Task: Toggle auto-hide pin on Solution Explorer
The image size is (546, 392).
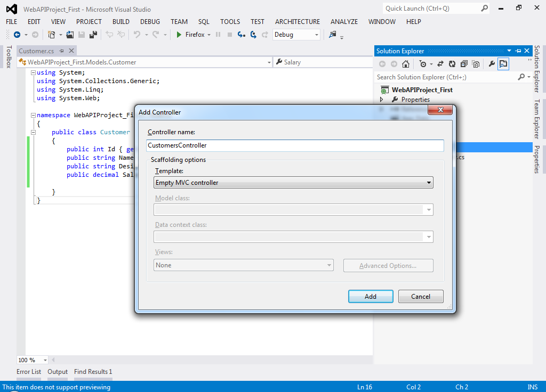Action: point(518,51)
